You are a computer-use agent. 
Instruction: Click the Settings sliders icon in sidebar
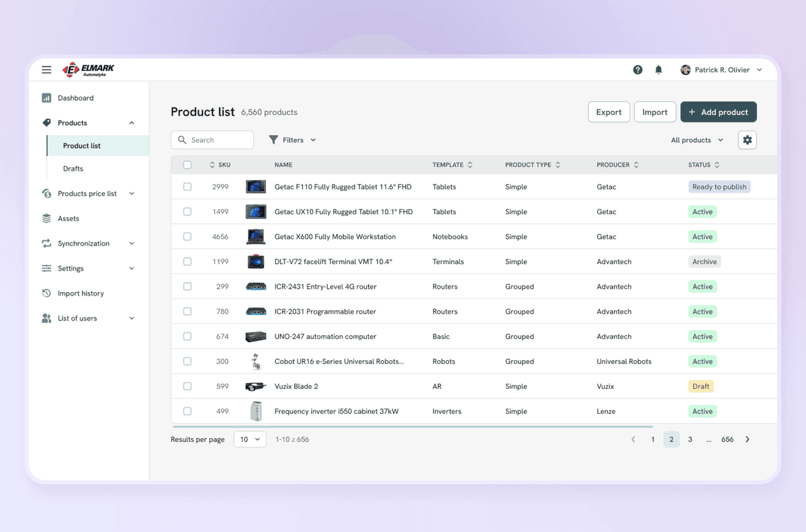46,268
